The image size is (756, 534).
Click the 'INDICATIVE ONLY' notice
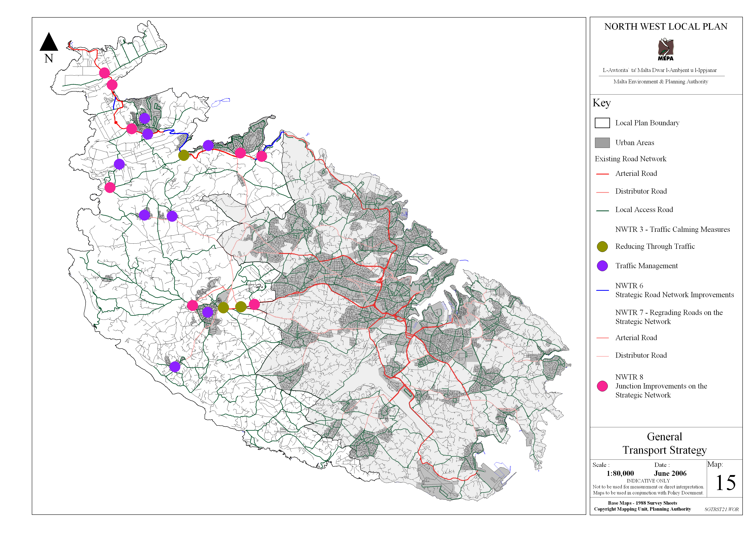pyautogui.click(x=648, y=481)
